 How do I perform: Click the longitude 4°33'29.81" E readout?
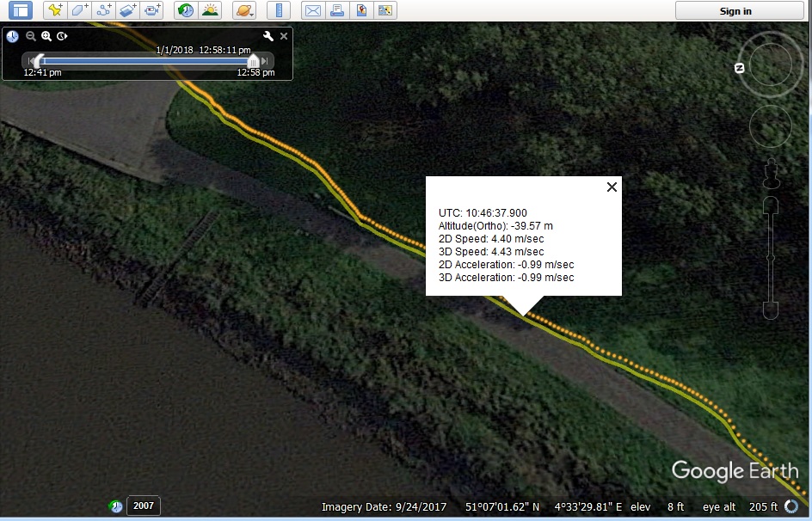point(588,507)
